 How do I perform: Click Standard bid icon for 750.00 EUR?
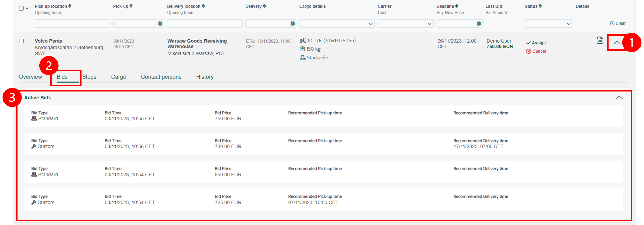34,119
